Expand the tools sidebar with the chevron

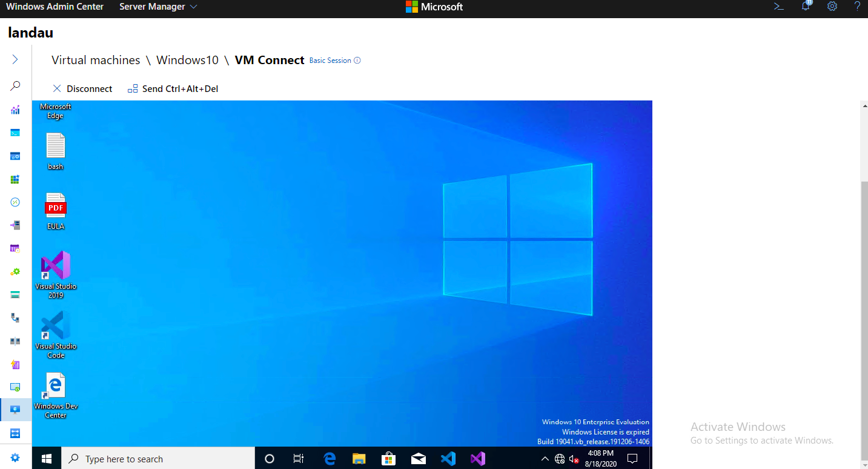click(x=15, y=59)
